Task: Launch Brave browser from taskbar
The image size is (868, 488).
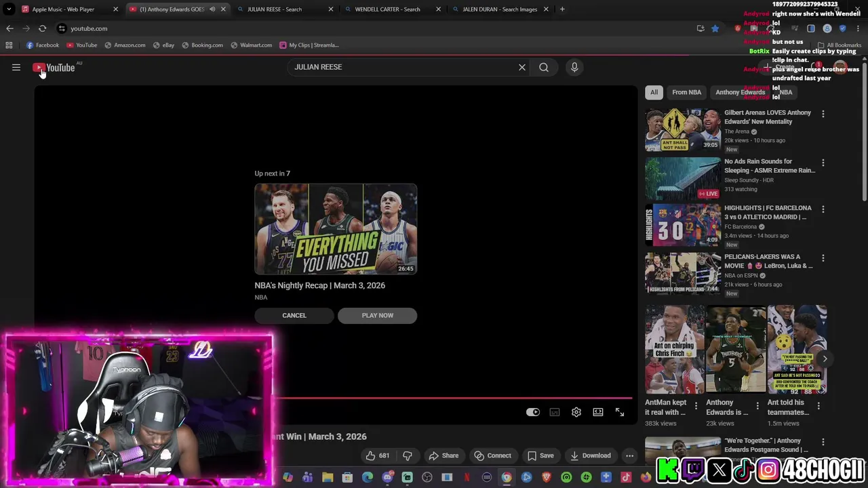Action: click(x=546, y=477)
